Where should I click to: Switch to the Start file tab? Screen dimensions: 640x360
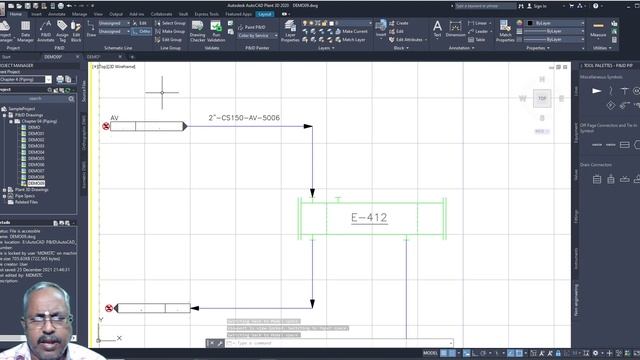pos(7,57)
